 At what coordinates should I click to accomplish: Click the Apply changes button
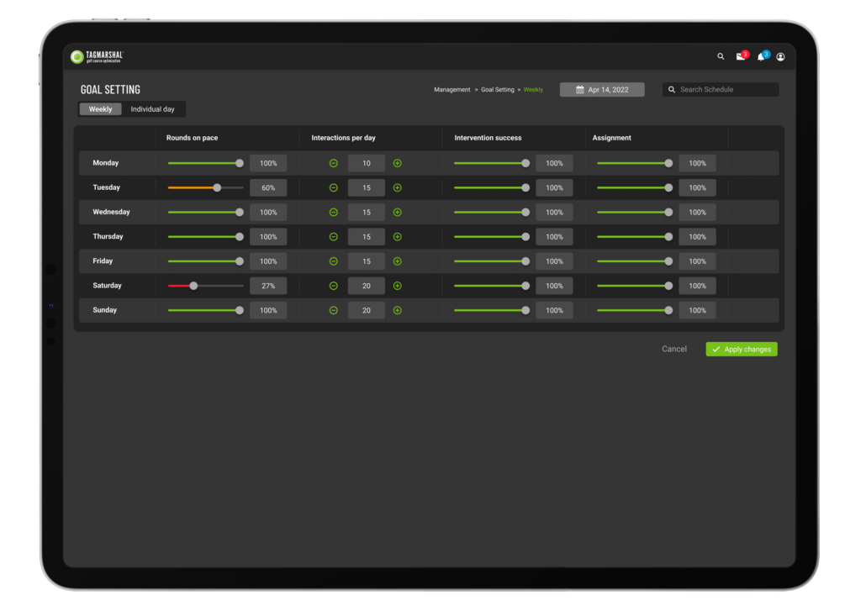pyautogui.click(x=742, y=350)
